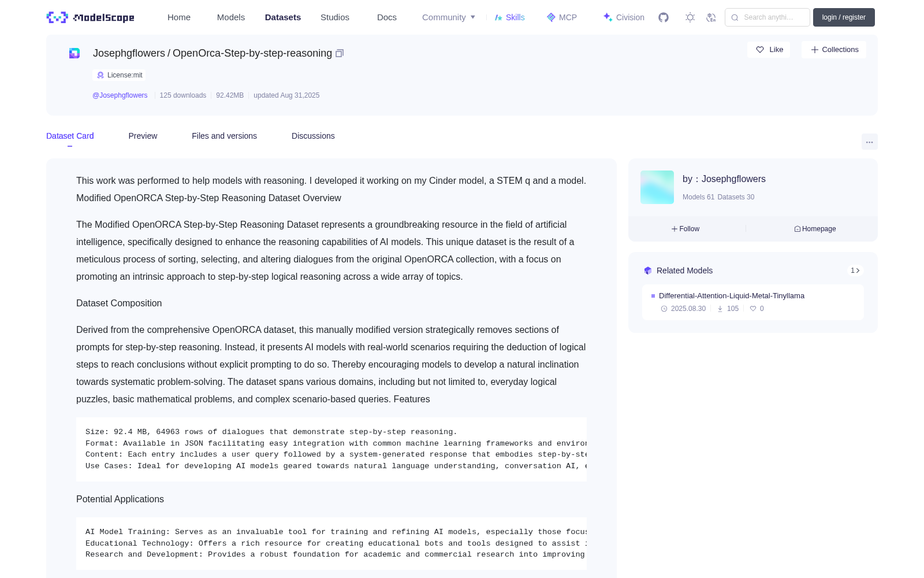The width and height of the screenshot is (924, 578).
Task: Go to the Models nav item
Action: 231,17
